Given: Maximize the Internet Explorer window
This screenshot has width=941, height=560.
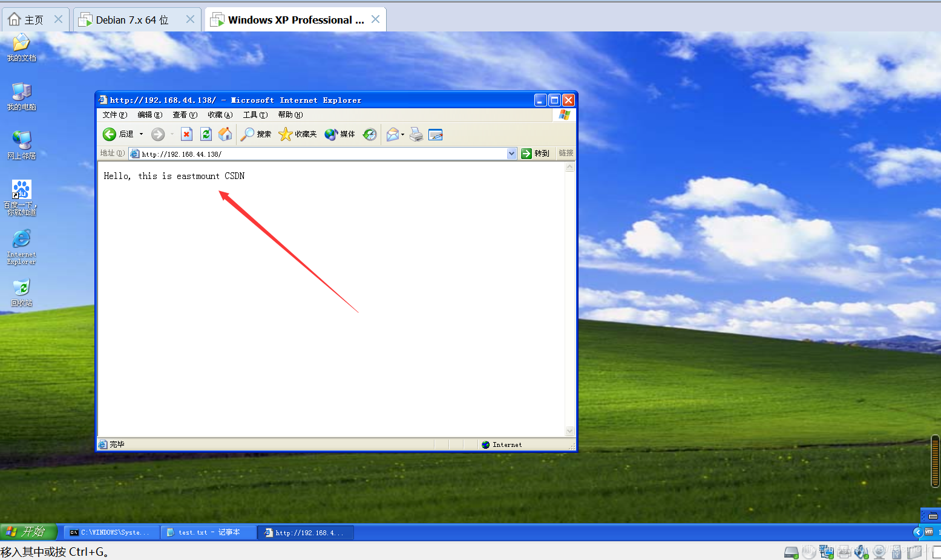Looking at the screenshot, I should 554,100.
